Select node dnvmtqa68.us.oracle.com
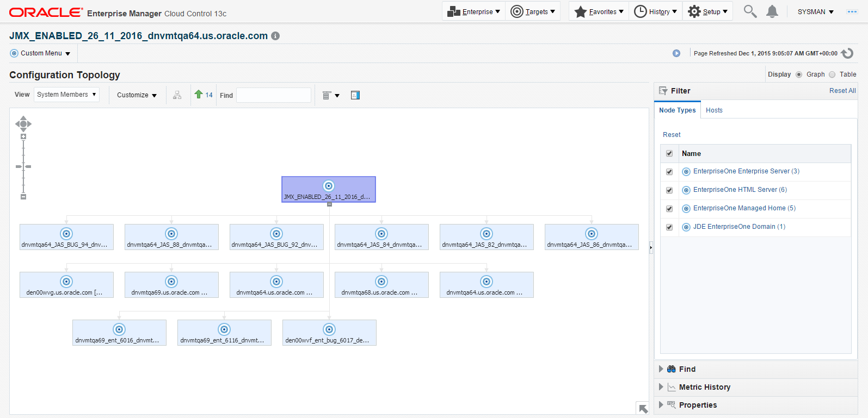Viewport: 868px width, 418px height. pyautogui.click(x=381, y=285)
